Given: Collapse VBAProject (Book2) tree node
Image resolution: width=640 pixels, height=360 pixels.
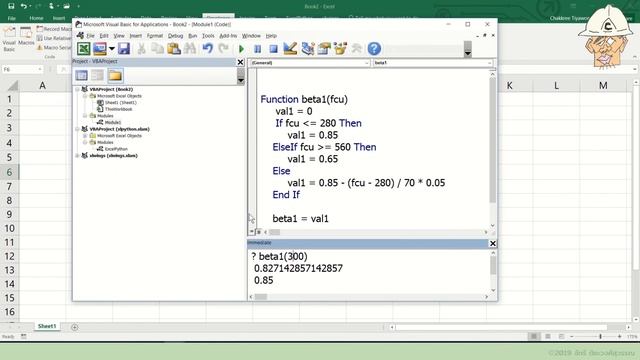Looking at the screenshot, I should [78, 89].
